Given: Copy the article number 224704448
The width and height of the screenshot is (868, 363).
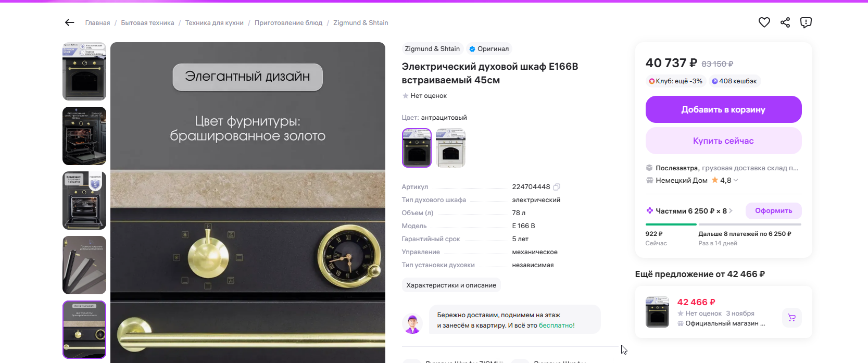Looking at the screenshot, I should (x=557, y=187).
